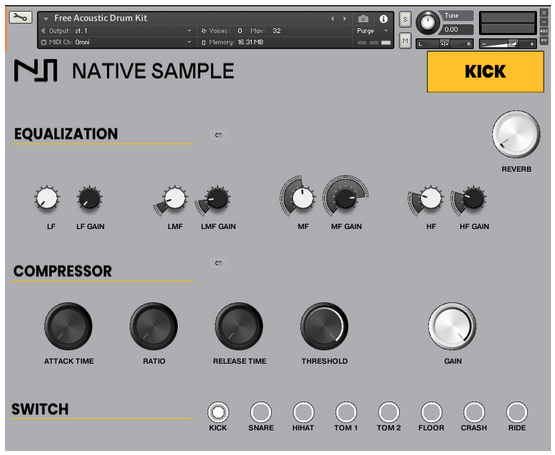Screen dimensions: 555x455
Task: Click the yellow KICK display button
Action: coord(485,72)
